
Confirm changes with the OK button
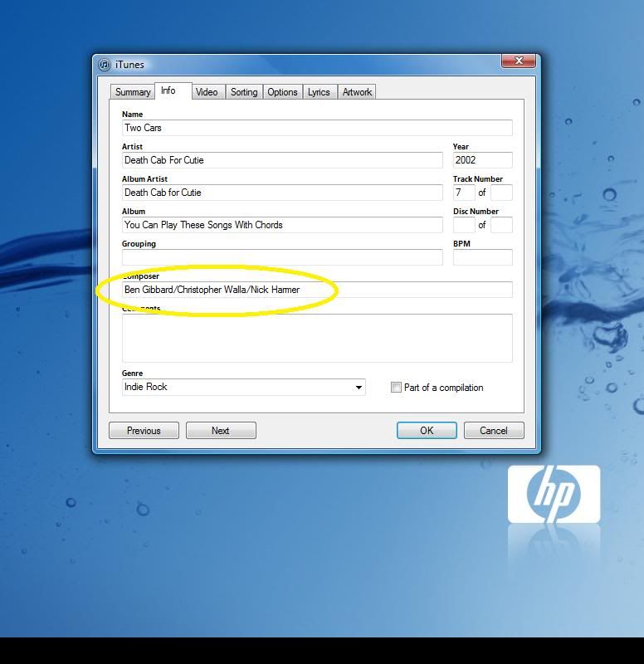pos(427,431)
